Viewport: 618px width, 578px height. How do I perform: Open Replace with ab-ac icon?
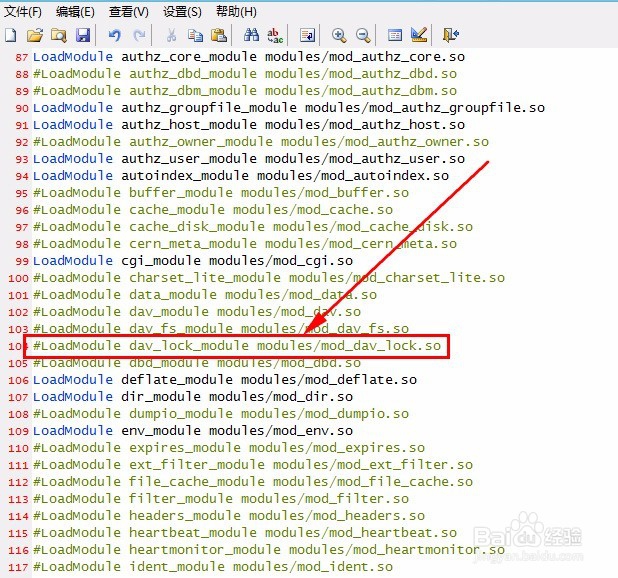point(275,35)
